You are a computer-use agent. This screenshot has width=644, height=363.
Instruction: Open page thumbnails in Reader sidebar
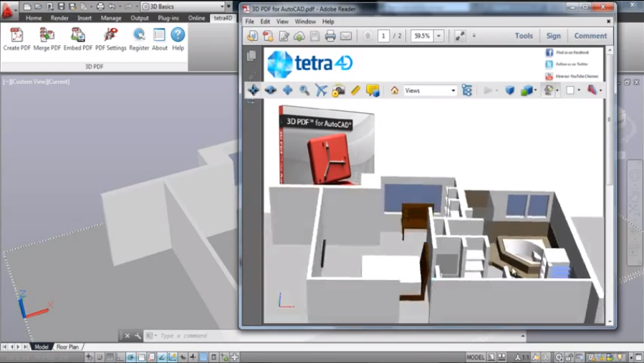(251, 56)
